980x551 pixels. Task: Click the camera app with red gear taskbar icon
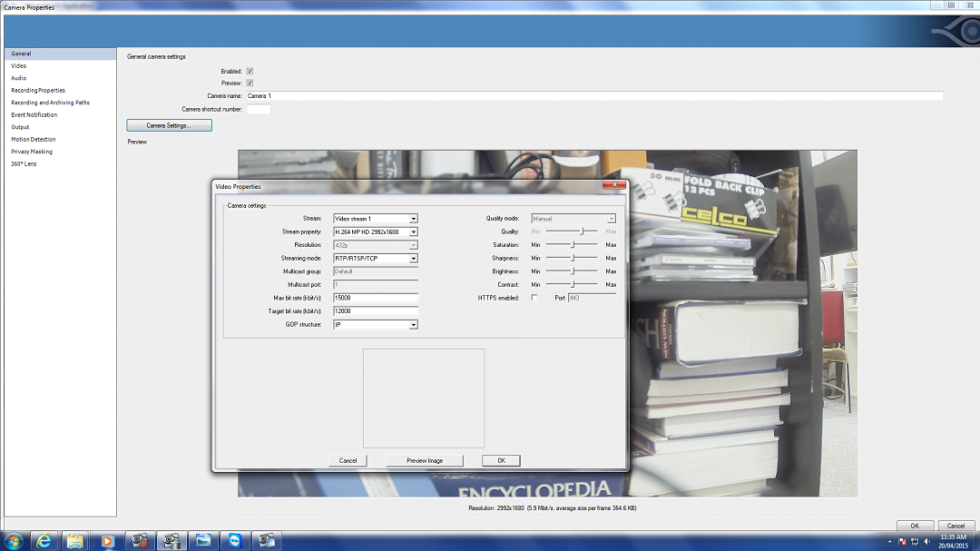[x=139, y=540]
